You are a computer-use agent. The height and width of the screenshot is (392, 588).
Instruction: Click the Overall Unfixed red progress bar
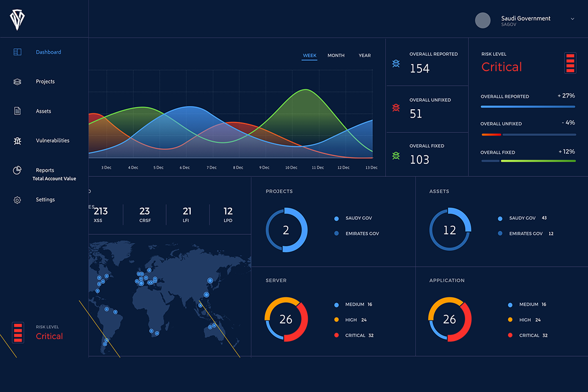(491, 135)
